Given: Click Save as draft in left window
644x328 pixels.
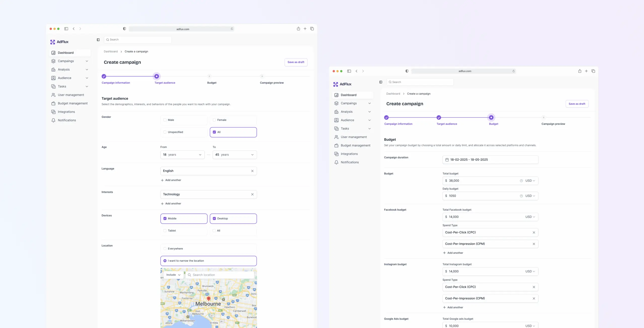Looking at the screenshot, I should coord(296,62).
